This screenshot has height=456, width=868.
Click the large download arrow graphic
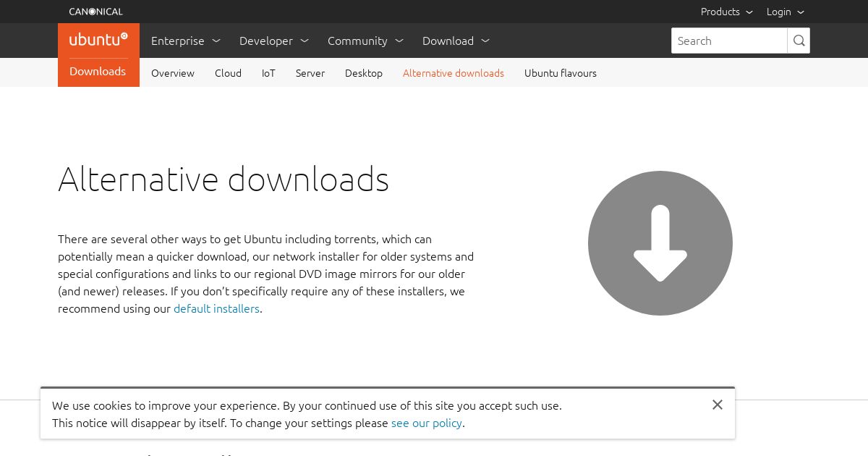click(660, 243)
